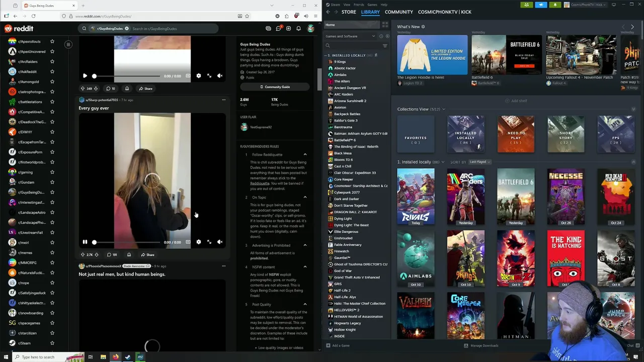Collapse 'Follow Reddiquette' rule
Screen dimensions: 644x362
(305, 154)
